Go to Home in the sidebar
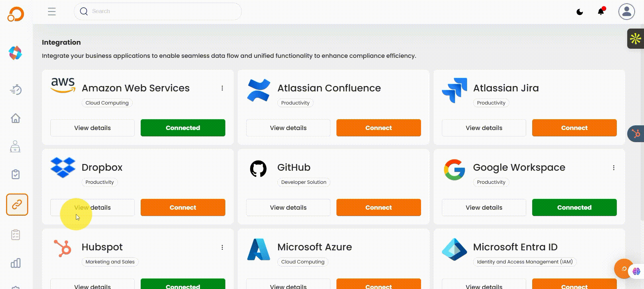Viewport: 644px width, 289px height. [x=15, y=118]
